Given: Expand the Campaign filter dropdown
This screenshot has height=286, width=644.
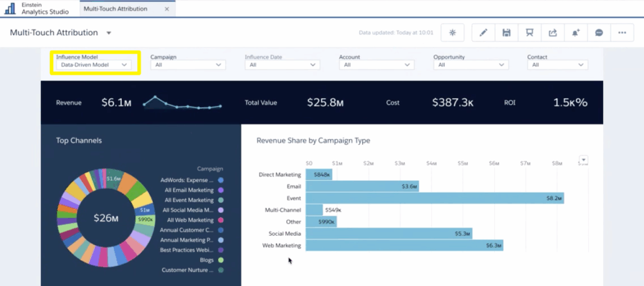Looking at the screenshot, I should (x=188, y=65).
